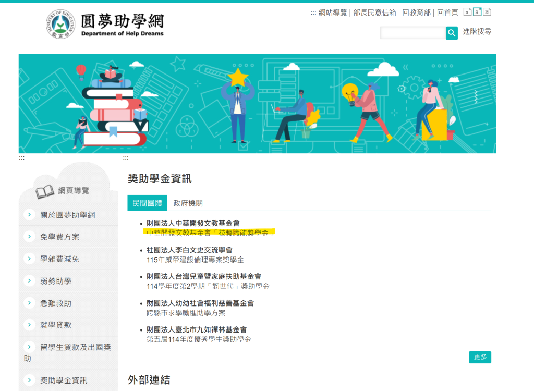Click arrow icon beside 急難救助

click(30, 303)
